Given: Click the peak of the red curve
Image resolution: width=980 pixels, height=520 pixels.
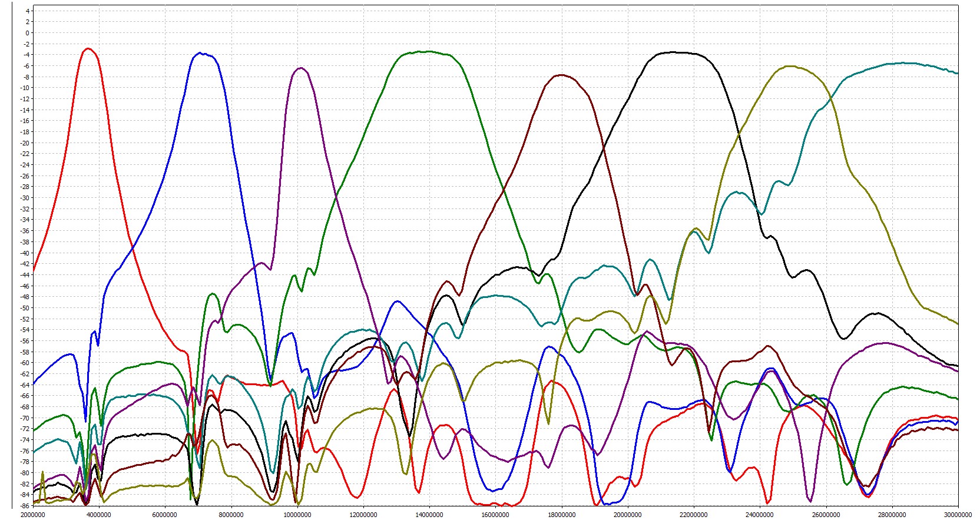Looking at the screenshot, I should pyautogui.click(x=88, y=49).
